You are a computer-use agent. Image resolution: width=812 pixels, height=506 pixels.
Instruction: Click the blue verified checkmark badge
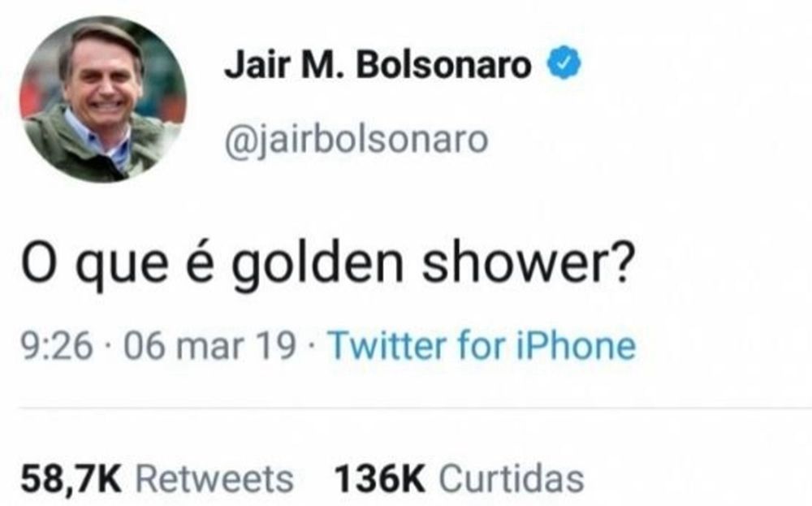[x=564, y=63]
